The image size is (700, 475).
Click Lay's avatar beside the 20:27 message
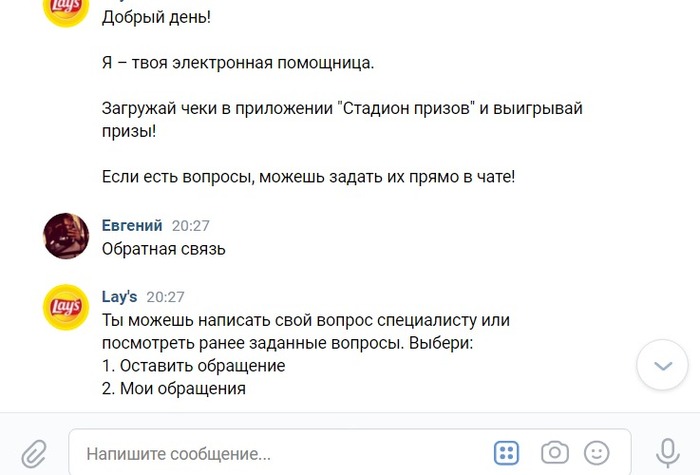point(67,307)
